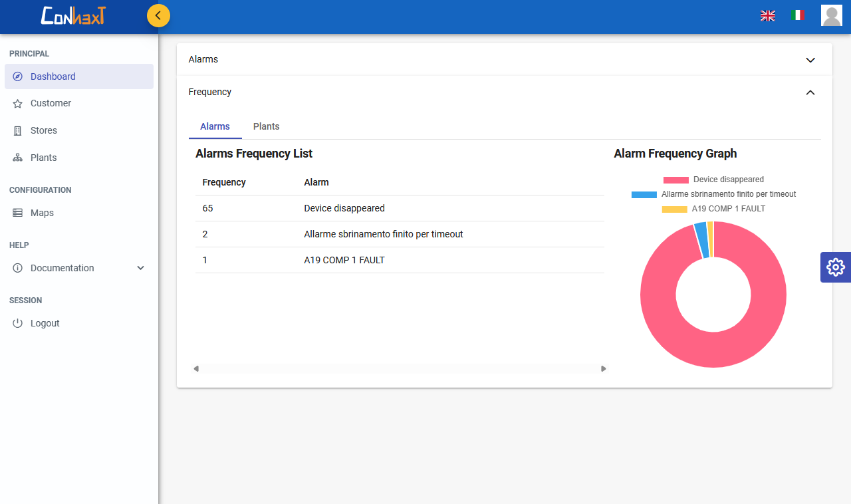This screenshot has width=851, height=504.
Task: Collapse the Frequency panel
Action: point(810,92)
